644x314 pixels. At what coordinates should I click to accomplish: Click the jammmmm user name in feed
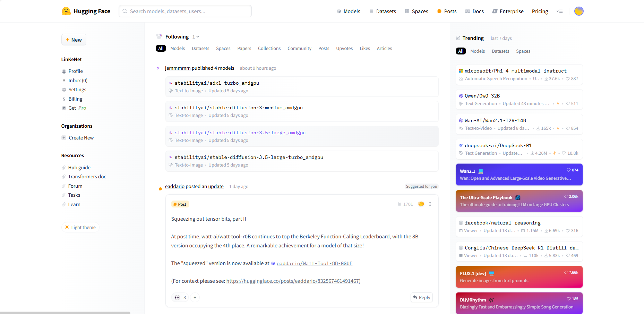click(178, 68)
